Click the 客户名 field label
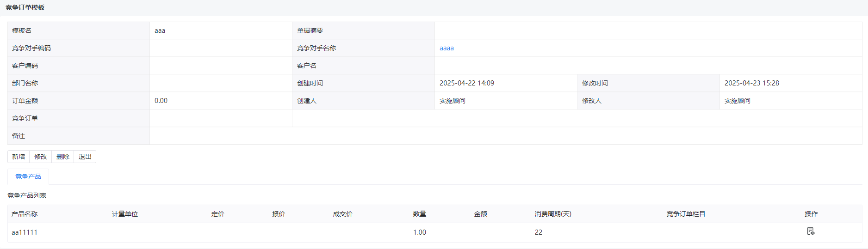868x249 pixels. 307,66
